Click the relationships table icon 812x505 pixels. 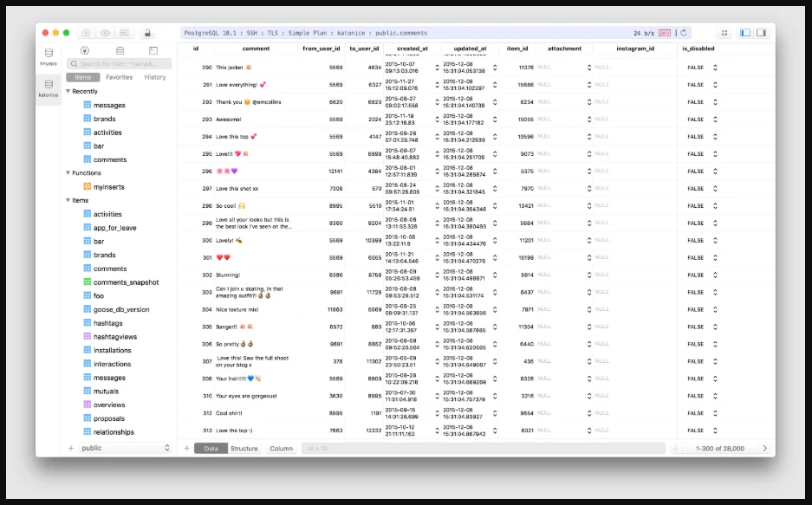click(87, 431)
